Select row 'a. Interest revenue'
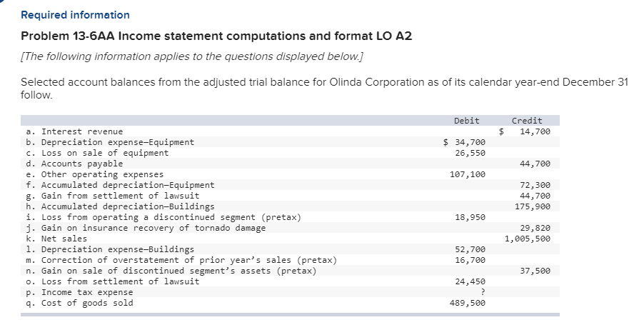The image size is (644, 335). 290,131
